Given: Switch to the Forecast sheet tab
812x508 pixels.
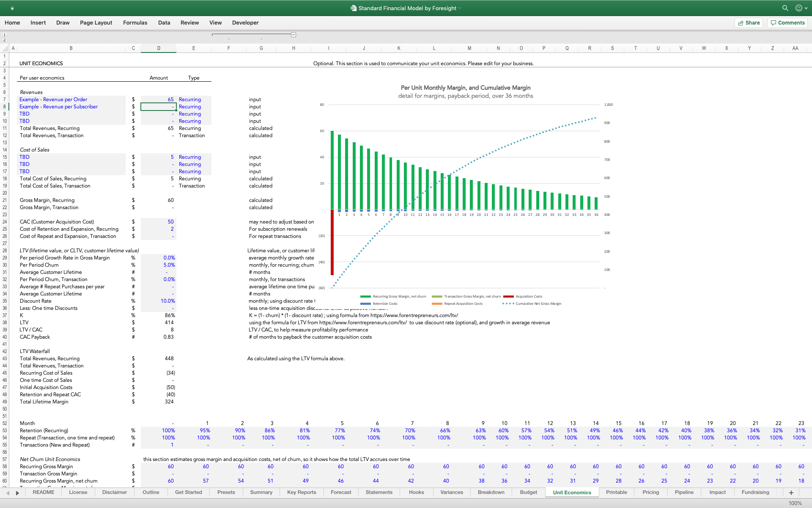Looking at the screenshot, I should [341, 492].
